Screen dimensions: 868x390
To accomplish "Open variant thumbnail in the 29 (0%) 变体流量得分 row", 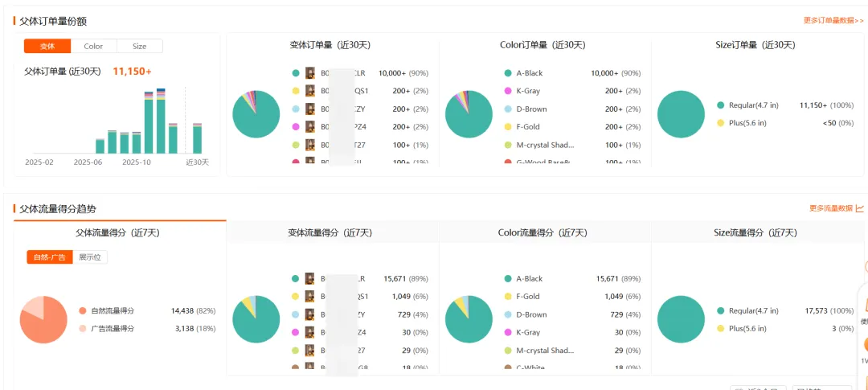I will pyautogui.click(x=310, y=351).
